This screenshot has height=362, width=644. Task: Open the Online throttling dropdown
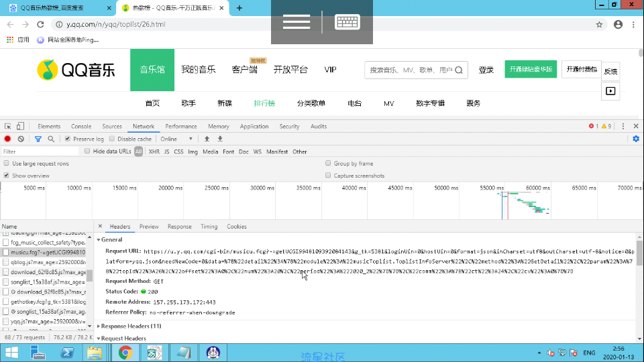pyautogui.click(x=176, y=139)
